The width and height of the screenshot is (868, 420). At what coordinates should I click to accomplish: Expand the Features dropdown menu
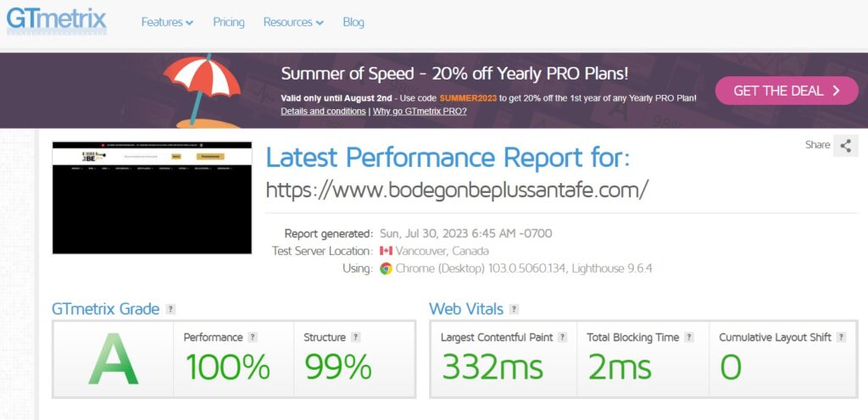click(167, 22)
